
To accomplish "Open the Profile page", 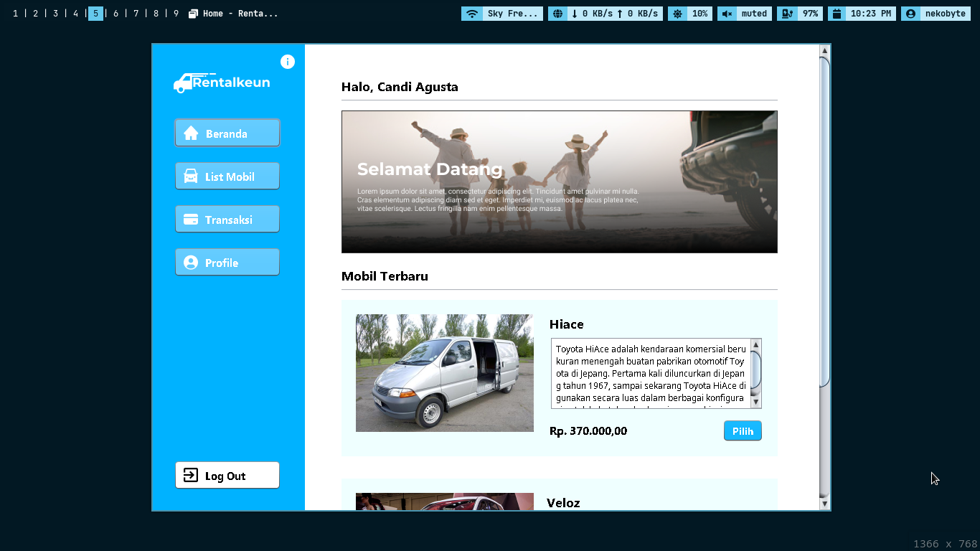I will click(227, 263).
